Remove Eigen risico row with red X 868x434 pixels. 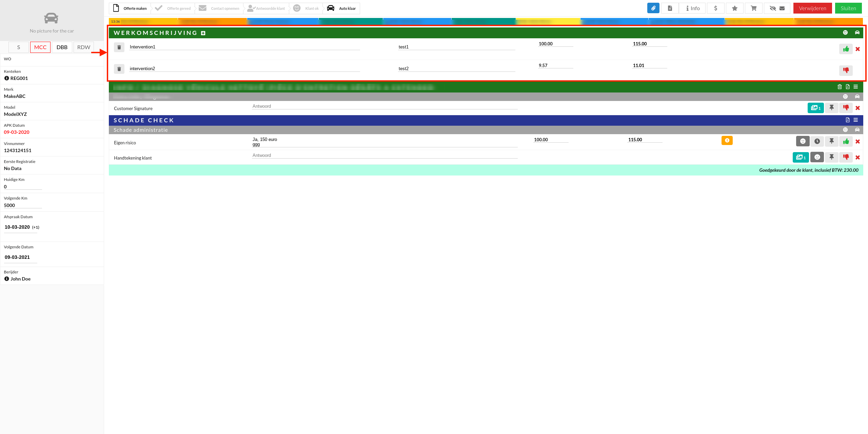[x=857, y=142]
